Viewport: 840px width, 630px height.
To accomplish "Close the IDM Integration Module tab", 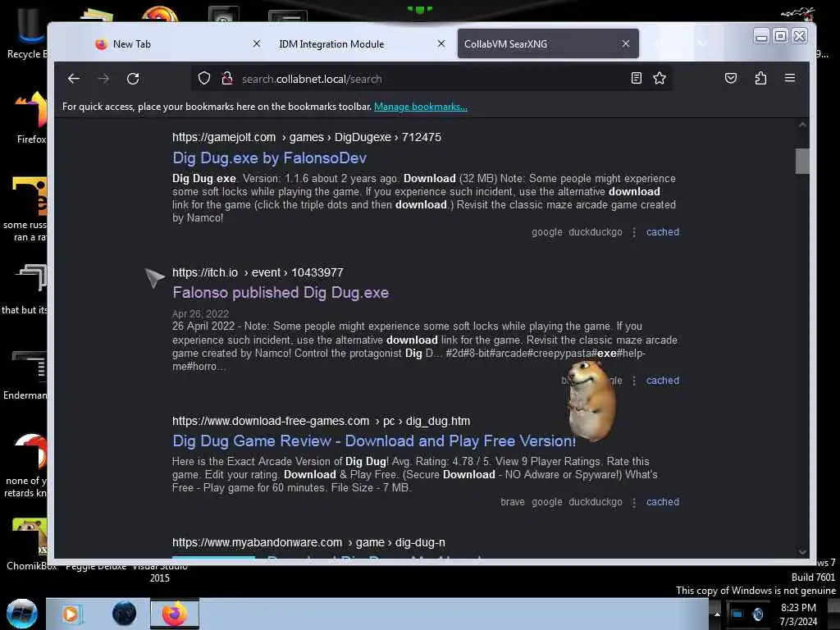I will (x=441, y=43).
